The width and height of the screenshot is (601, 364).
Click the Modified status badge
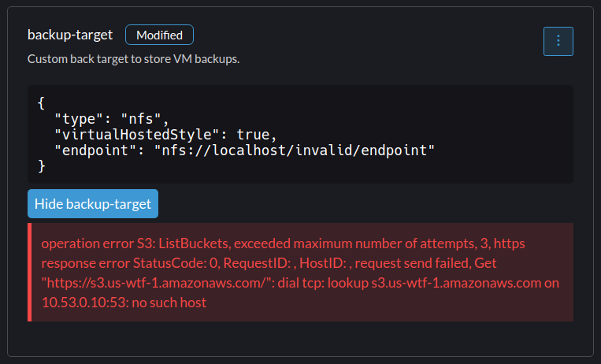[x=159, y=35]
